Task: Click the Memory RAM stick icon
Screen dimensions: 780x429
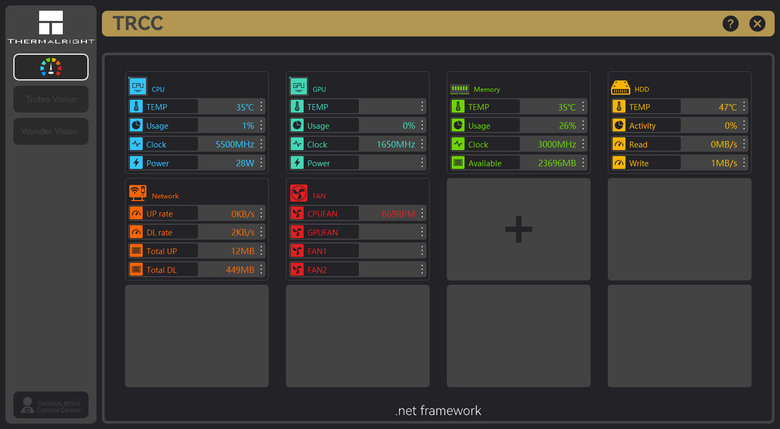Action: pos(459,89)
